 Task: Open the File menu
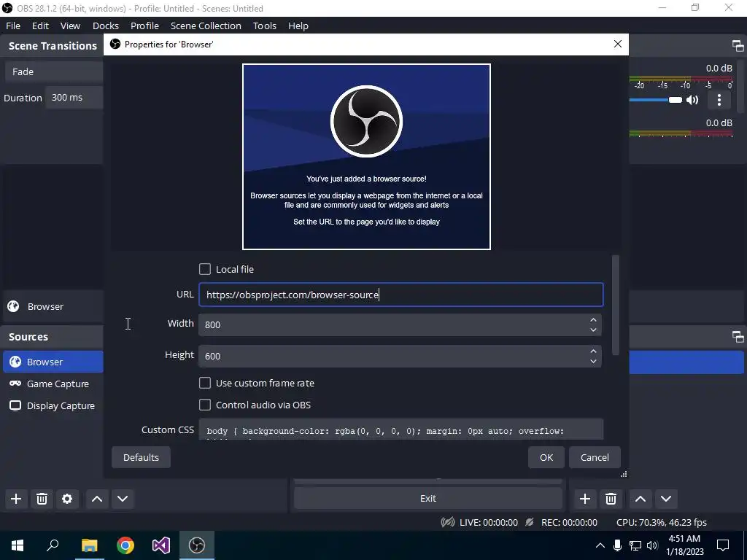coord(13,26)
